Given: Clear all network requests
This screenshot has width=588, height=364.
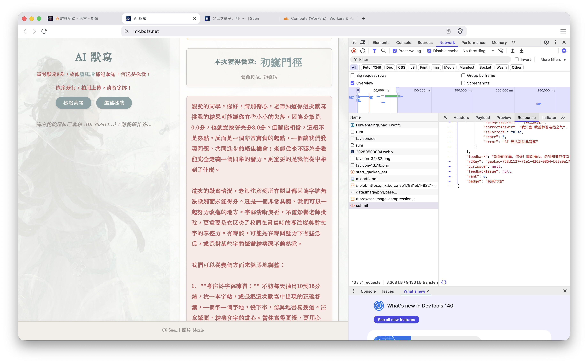Looking at the screenshot, I should tap(363, 51).
